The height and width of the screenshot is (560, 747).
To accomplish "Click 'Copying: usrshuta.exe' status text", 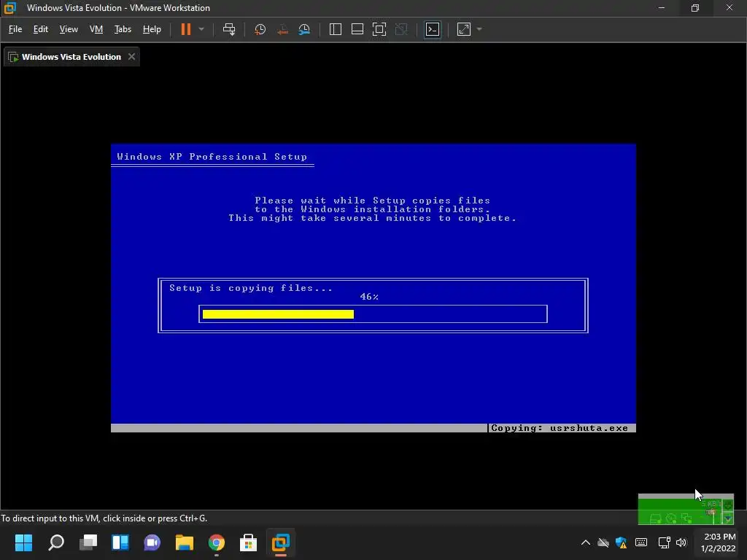I will [560, 428].
